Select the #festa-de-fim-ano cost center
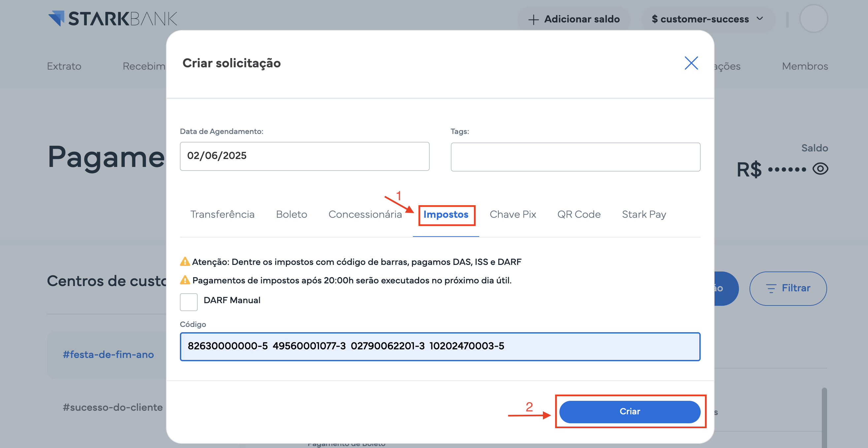868x448 pixels. (108, 354)
